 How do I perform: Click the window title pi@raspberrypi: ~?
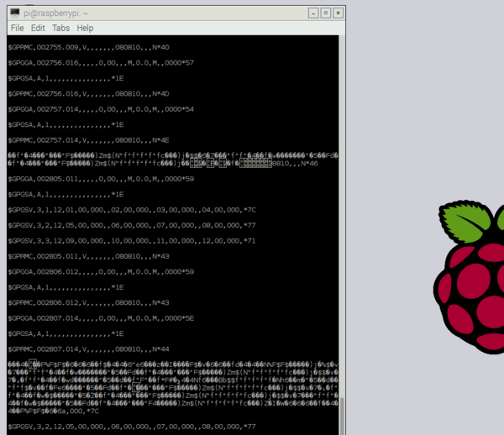(56, 13)
